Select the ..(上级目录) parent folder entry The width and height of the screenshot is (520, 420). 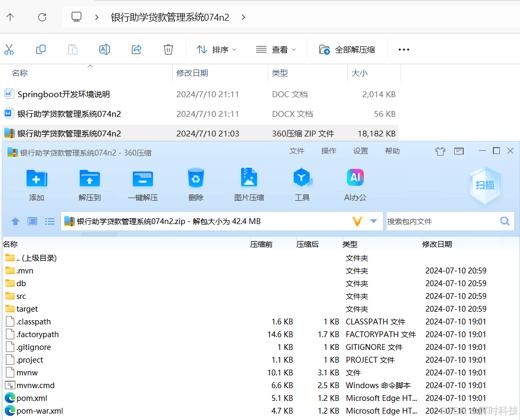click(31, 258)
